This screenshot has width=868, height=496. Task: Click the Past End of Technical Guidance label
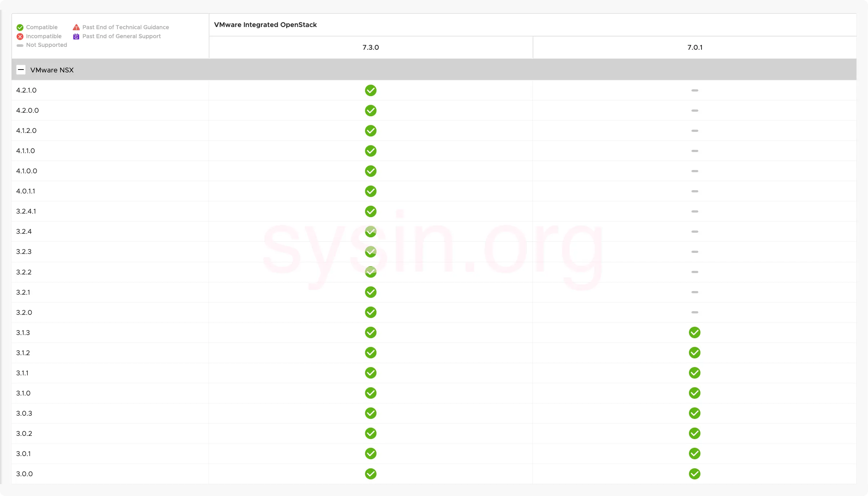click(126, 27)
